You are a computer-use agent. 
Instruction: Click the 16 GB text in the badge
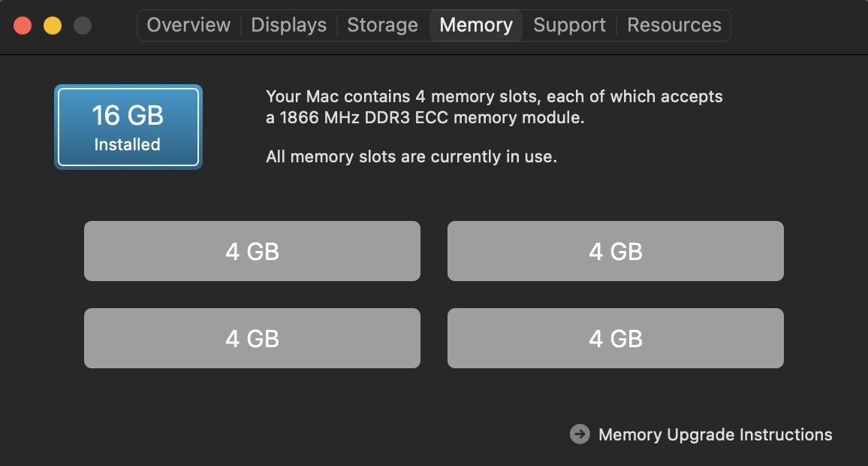coord(128,116)
